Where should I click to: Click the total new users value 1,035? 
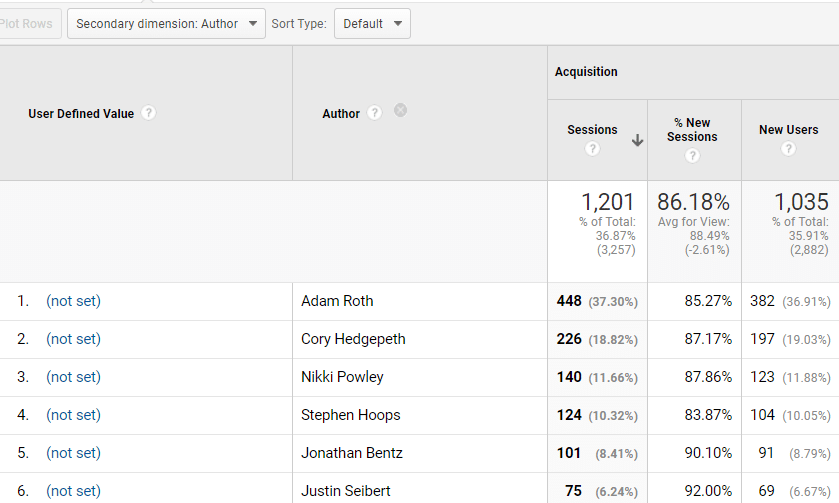pyautogui.click(x=802, y=202)
